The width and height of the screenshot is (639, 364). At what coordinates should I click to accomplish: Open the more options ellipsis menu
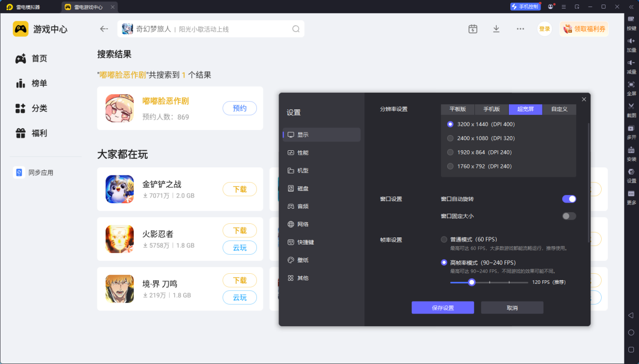pyautogui.click(x=520, y=29)
